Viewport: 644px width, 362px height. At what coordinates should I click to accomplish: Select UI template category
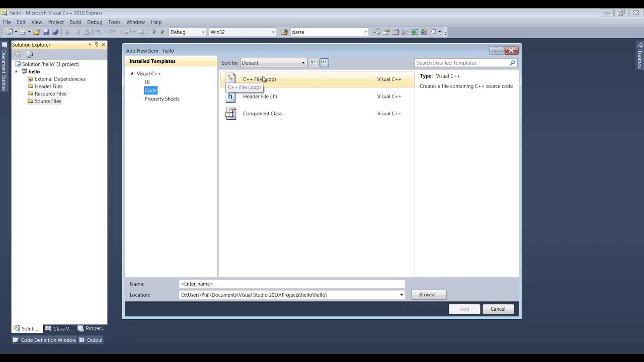point(147,82)
